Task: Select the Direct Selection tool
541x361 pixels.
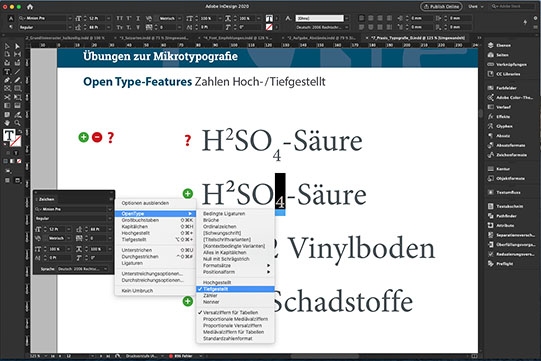Action: pyautogui.click(x=17, y=46)
